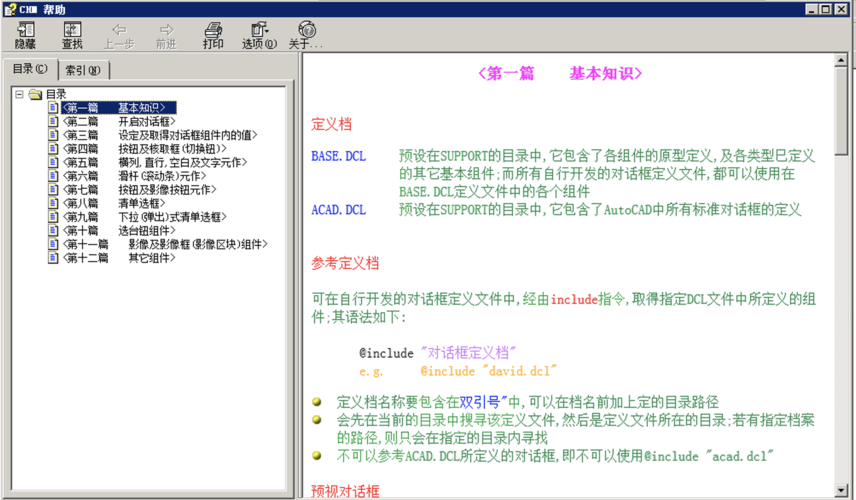The image size is (856, 500).
Task: Click the 隐藏 (Hide) toolbar icon
Action: [25, 35]
